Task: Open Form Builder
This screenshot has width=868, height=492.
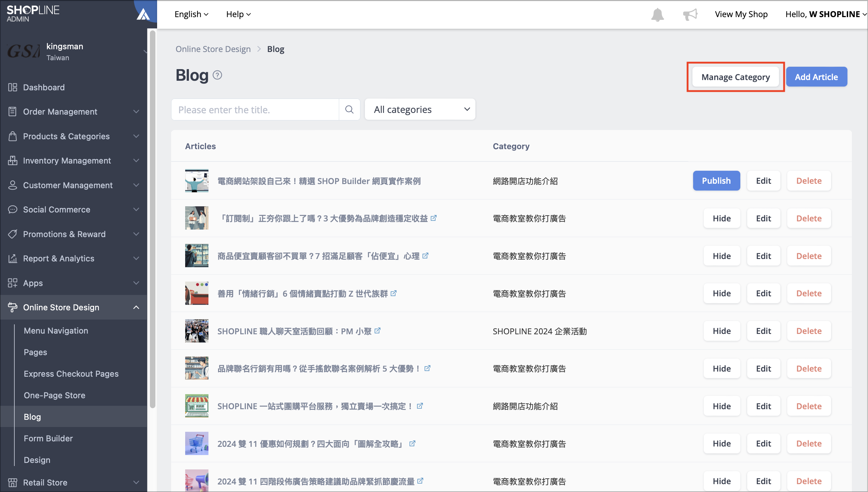Action: 48,438
